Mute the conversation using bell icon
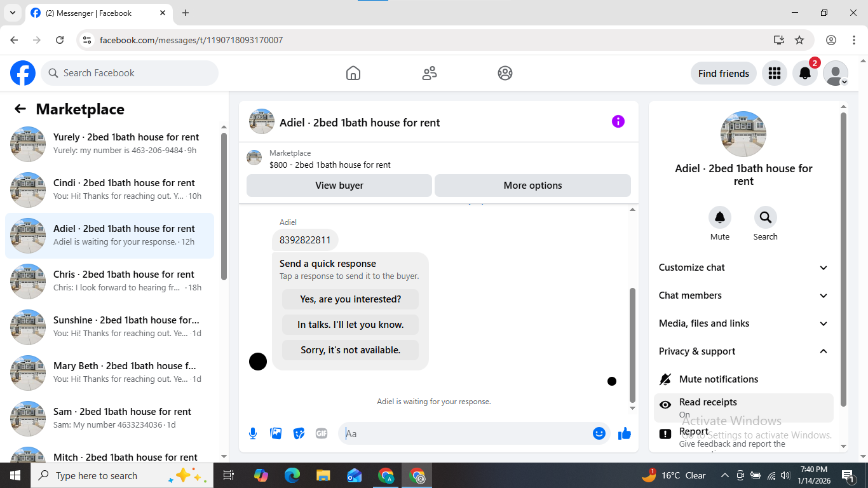This screenshot has width=868, height=488. [x=720, y=217]
